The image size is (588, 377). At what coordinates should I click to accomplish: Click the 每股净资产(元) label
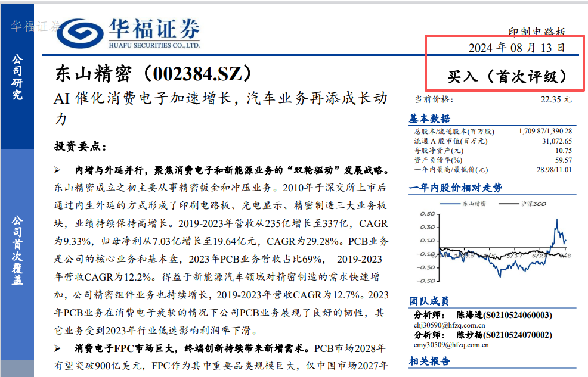coord(439,151)
